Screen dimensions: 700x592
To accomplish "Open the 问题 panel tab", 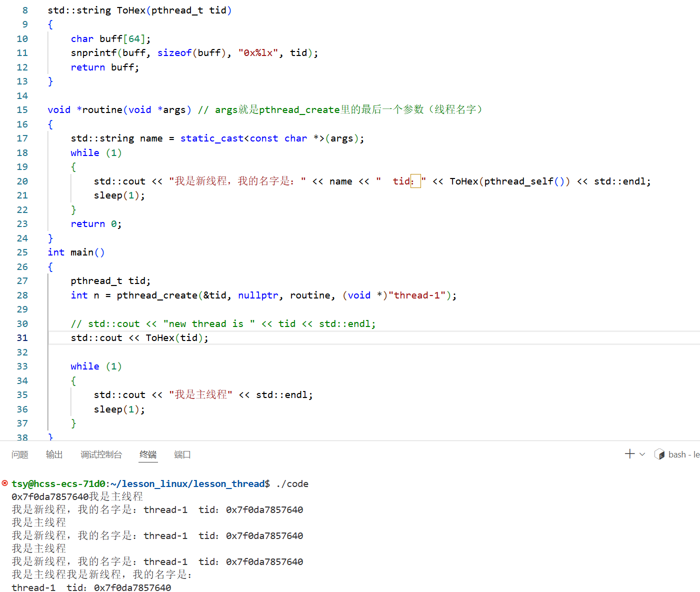I will pos(20,454).
